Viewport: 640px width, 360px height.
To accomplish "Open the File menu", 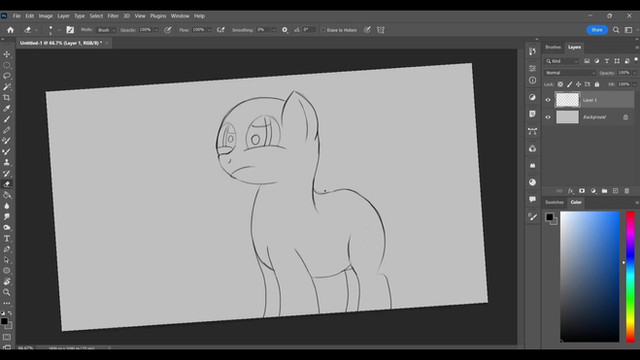I will coord(16,16).
